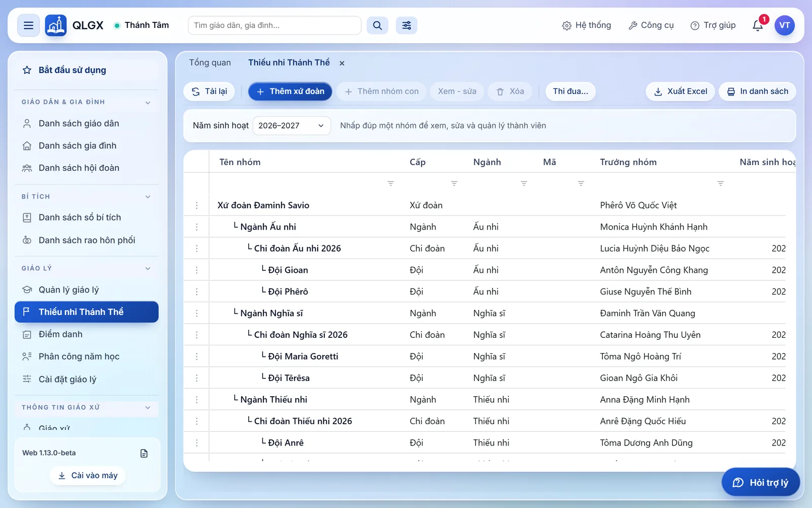This screenshot has width=812, height=508.
Task: Open Điểm danh in the sidebar
Action: pos(86,334)
